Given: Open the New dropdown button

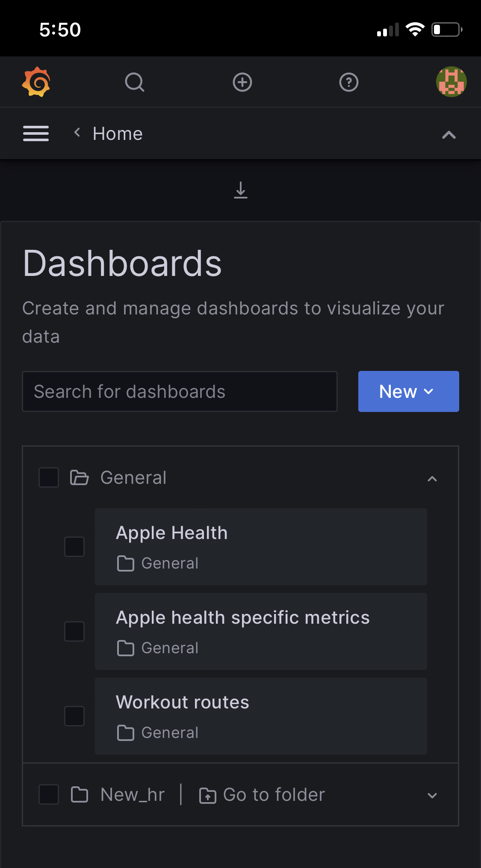Looking at the screenshot, I should tap(409, 391).
